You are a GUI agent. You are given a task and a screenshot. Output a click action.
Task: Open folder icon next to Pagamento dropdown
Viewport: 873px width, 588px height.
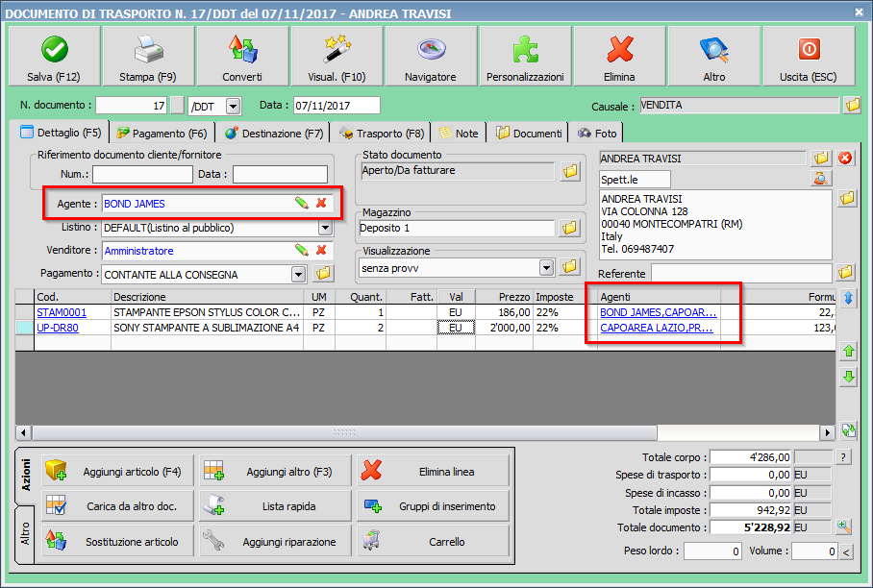[x=323, y=273]
